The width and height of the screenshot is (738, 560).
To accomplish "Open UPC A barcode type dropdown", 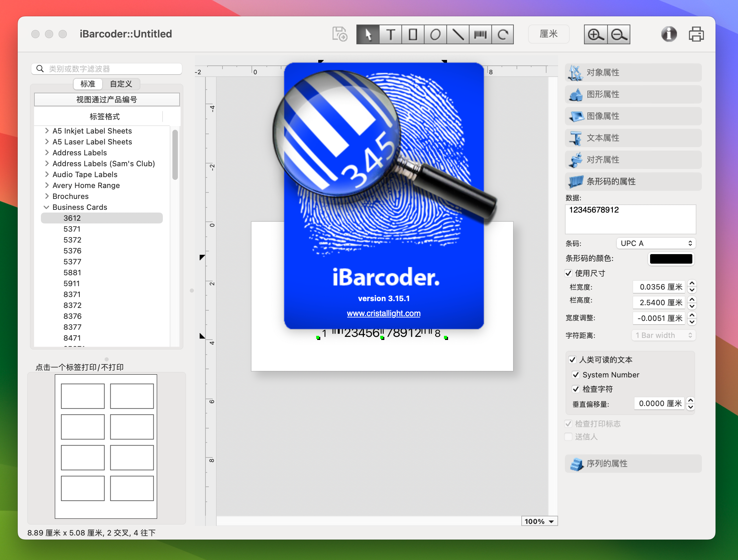I will [655, 242].
